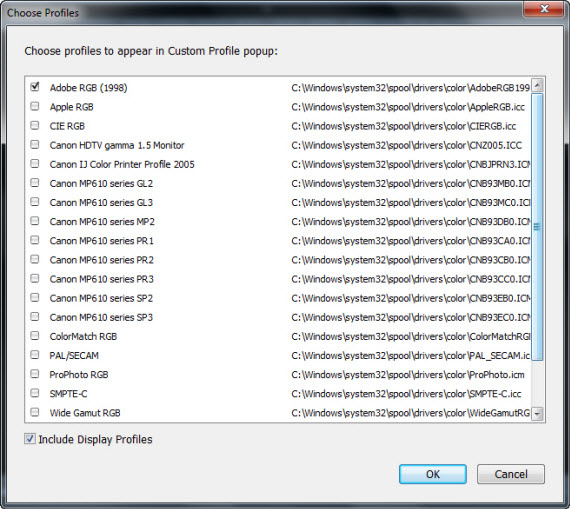Select the SMPTE-C profile checkbox
Screen dimensions: 570x509
coord(35,393)
